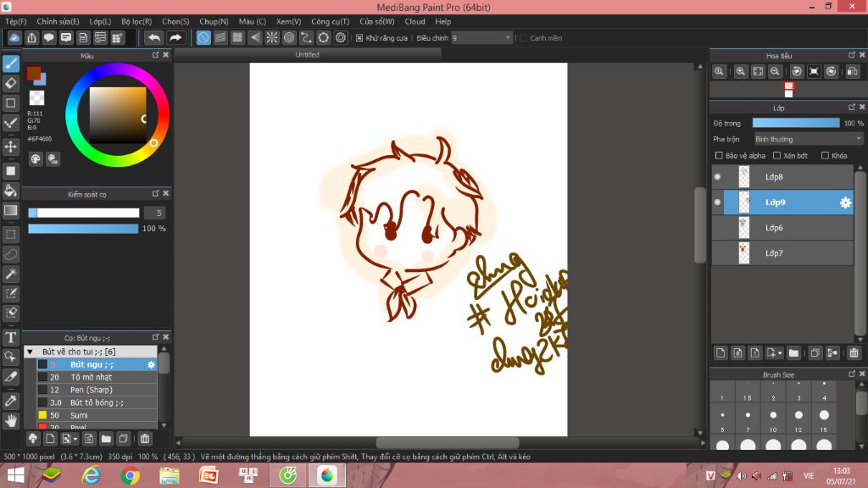Click the Undo arrow in toolbar
Viewport: 868px width, 488px height.
point(154,37)
